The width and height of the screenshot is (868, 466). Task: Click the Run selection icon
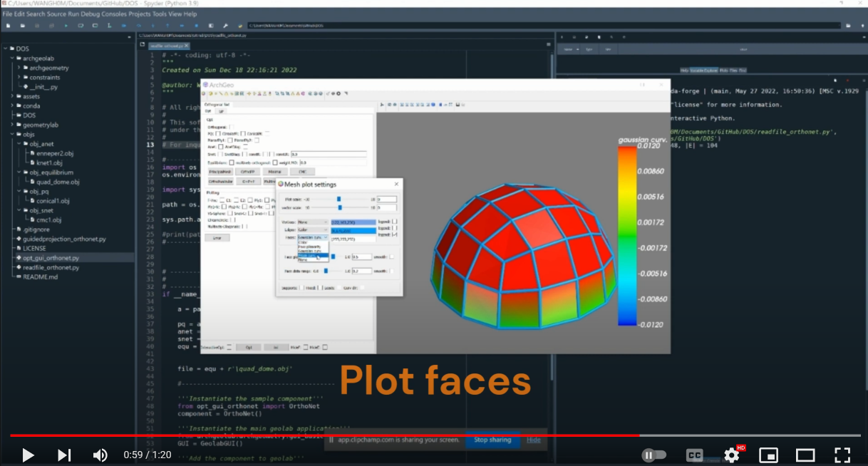[109, 25]
